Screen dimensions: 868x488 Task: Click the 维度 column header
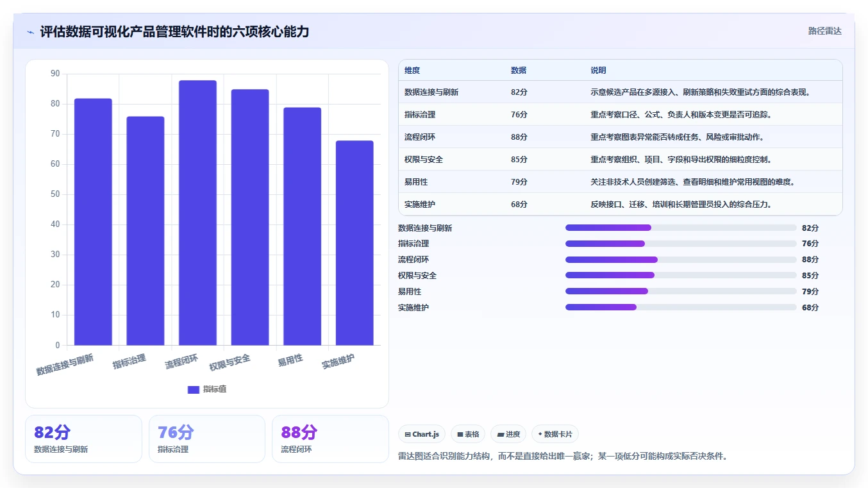tap(412, 71)
